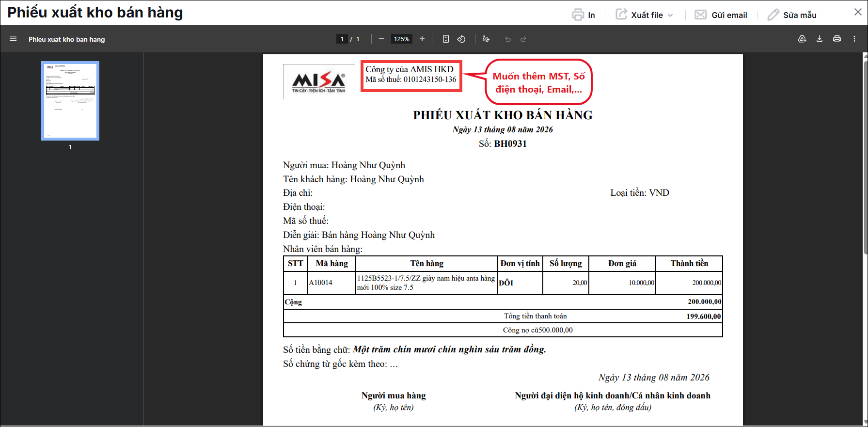Open the PDF viewer more actions menu
The width and height of the screenshot is (868, 427).
(x=854, y=39)
